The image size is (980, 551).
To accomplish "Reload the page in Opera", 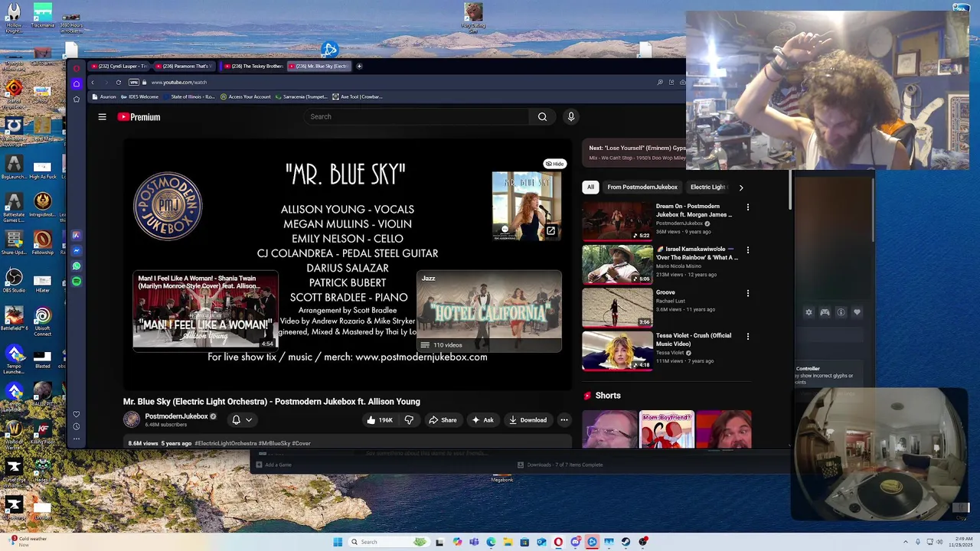I will [118, 82].
